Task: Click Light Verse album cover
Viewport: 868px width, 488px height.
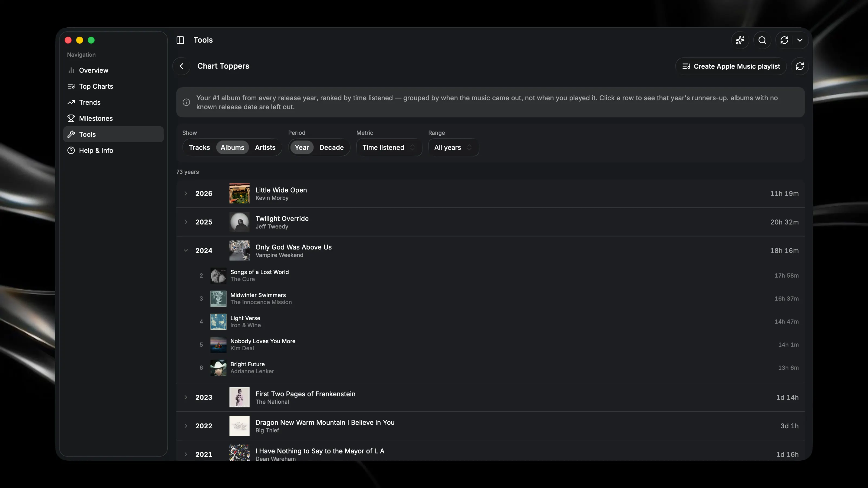Action: coord(218,322)
